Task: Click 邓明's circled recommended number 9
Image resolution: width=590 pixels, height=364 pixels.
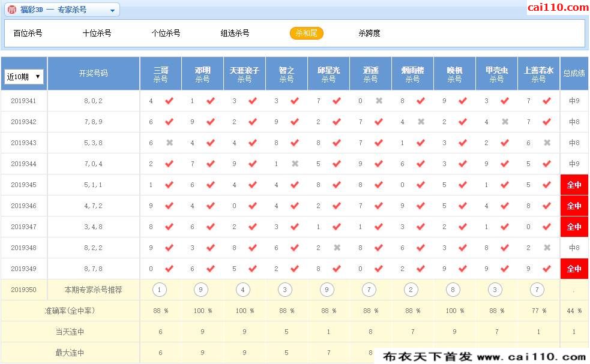Action: click(x=200, y=290)
